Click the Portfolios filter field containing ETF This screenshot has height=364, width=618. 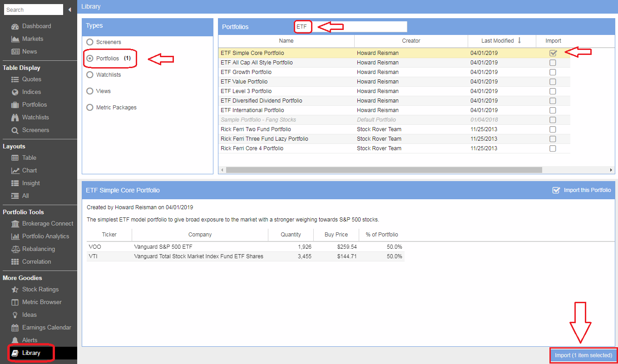351,27
